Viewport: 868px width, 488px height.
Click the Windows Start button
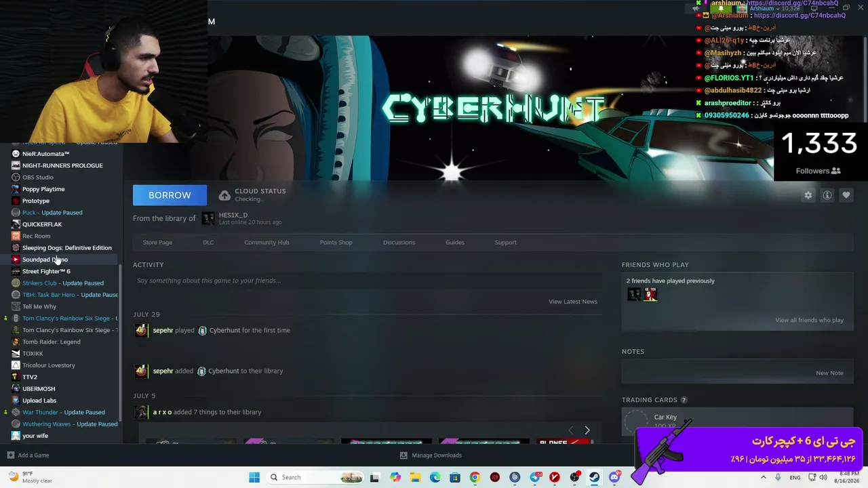(254, 477)
